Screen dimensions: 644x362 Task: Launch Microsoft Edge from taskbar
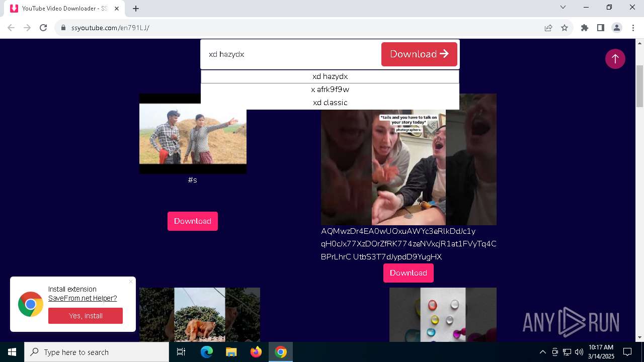click(x=207, y=352)
